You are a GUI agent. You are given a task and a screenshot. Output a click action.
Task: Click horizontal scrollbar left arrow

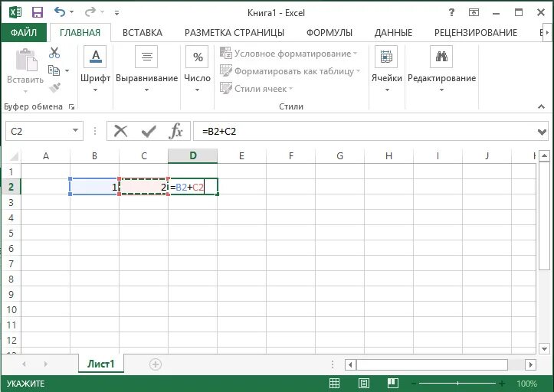coord(350,364)
